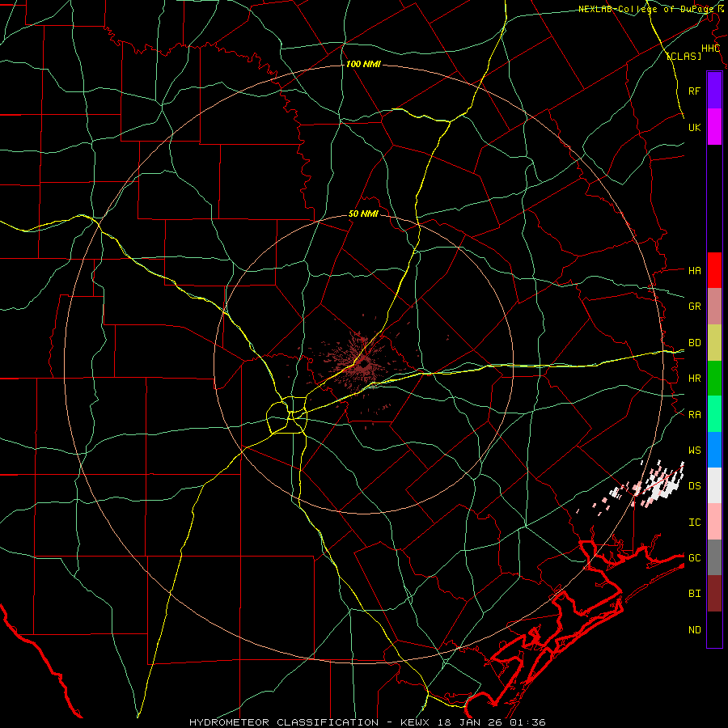Select the BD yellow legend block
This screenshot has height=728, width=728.
(714, 342)
